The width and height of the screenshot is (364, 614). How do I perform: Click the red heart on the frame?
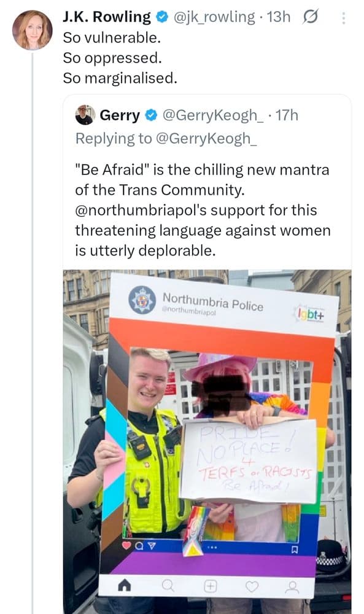pos(126,545)
